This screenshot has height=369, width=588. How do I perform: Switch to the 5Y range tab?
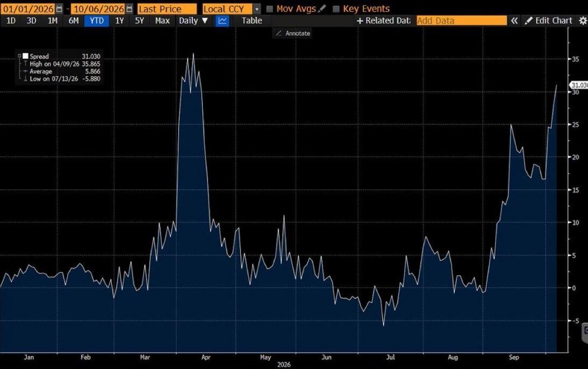coord(139,20)
